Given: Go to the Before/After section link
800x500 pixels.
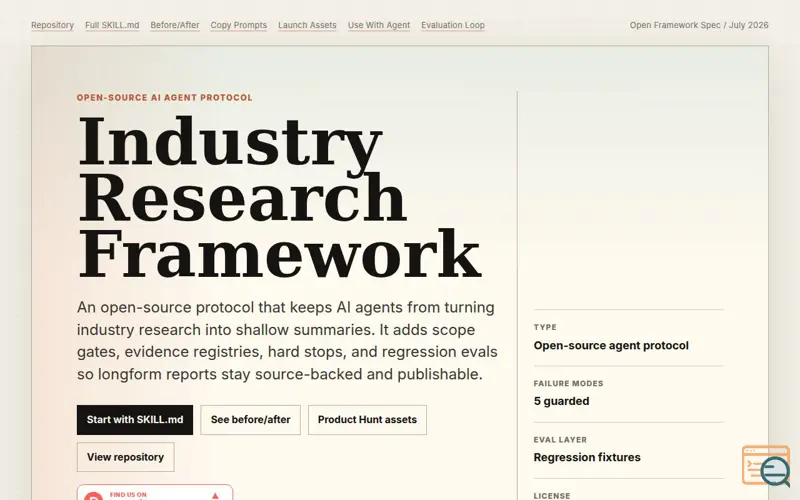Looking at the screenshot, I should tap(174, 25).
